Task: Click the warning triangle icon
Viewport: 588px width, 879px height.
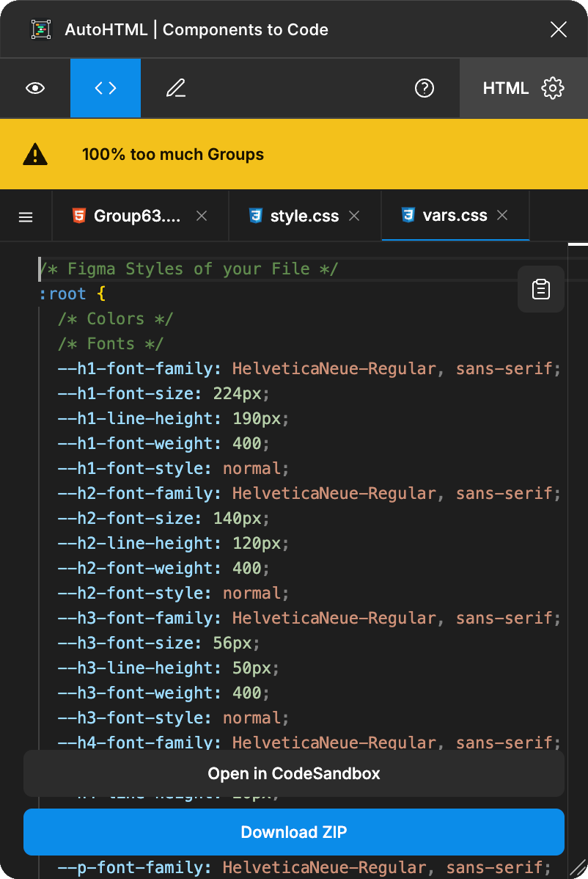Action: click(x=35, y=154)
